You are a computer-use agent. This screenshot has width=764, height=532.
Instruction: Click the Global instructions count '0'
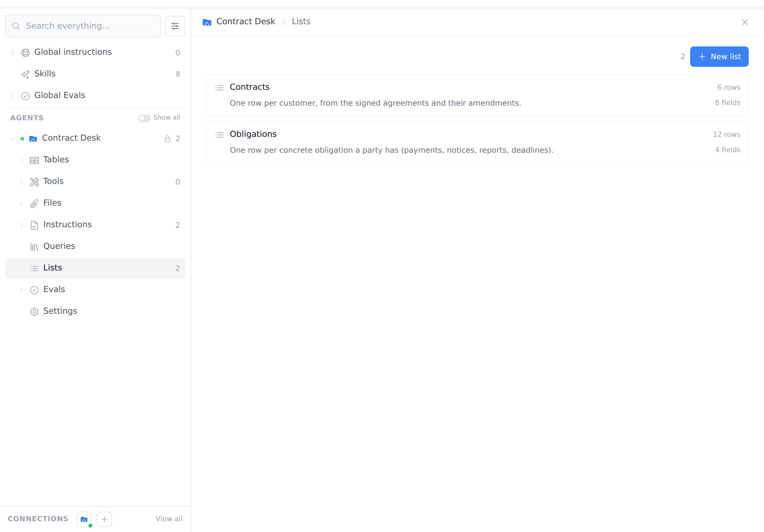pos(178,53)
